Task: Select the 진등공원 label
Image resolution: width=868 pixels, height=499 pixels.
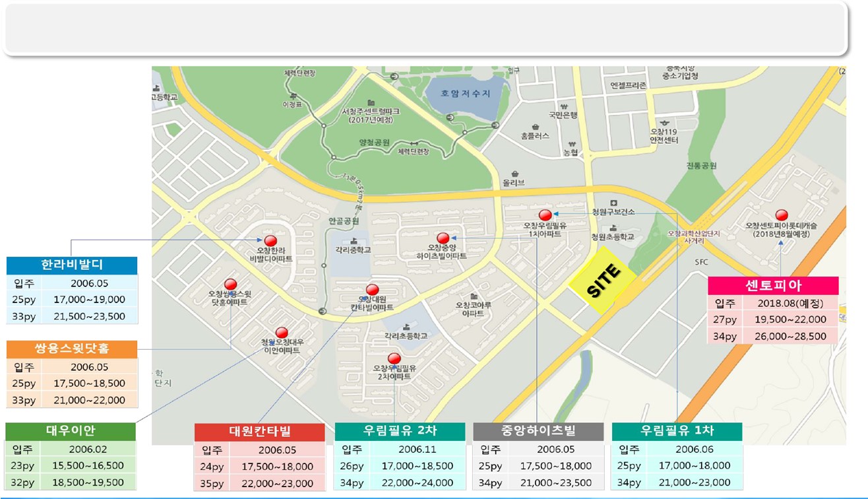Action: click(701, 166)
